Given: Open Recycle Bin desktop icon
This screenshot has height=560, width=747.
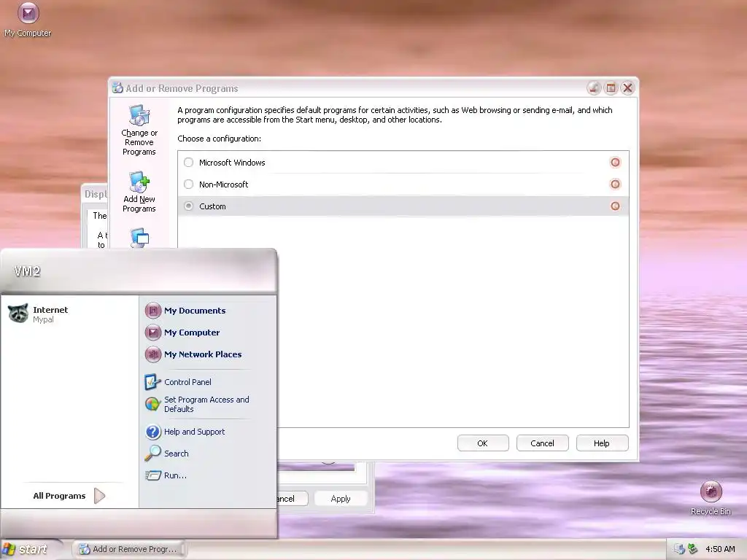Looking at the screenshot, I should click(x=711, y=499).
